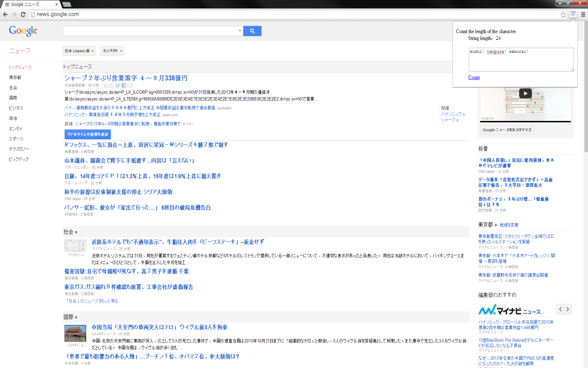
Task: Bookmark this page with the star
Action: click(563, 14)
